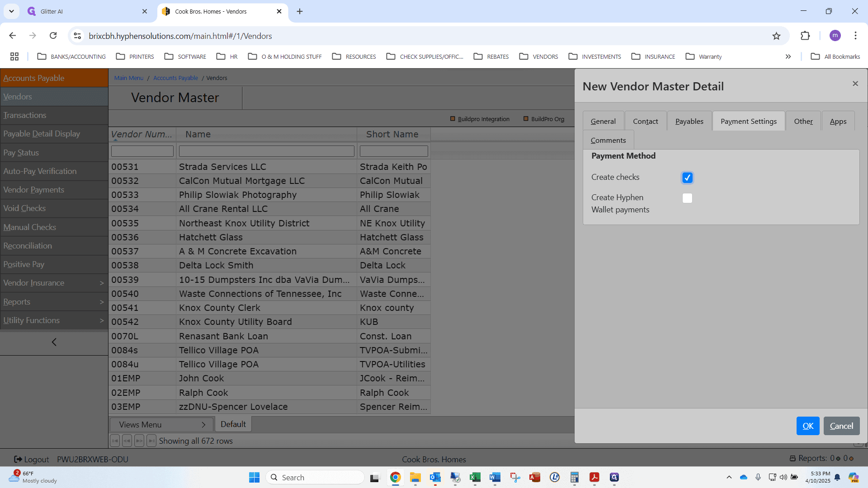
Task: Open the tab search dropdown
Action: tap(11, 11)
